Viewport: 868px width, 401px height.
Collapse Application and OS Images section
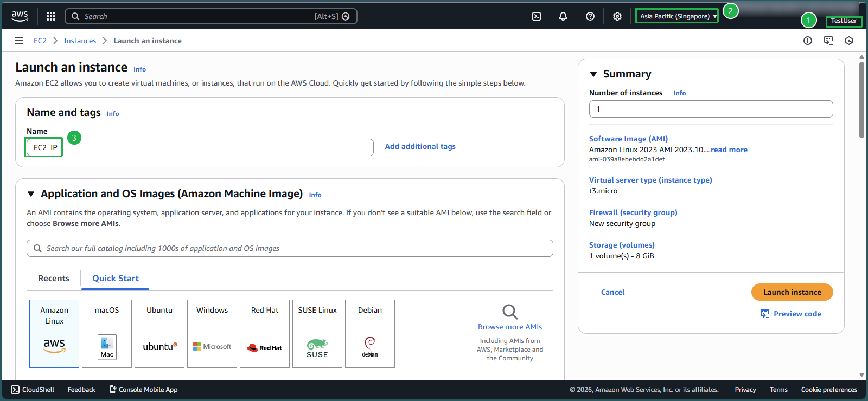(31, 194)
